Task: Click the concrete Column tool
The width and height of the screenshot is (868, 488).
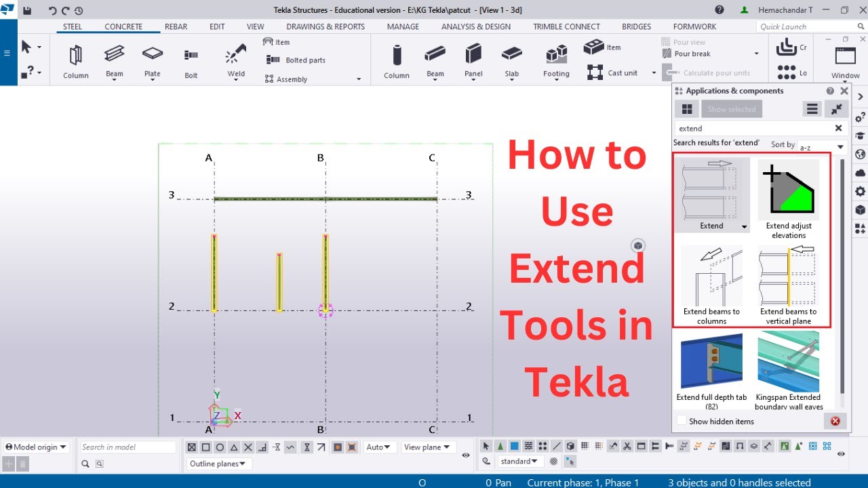Action: 397,61
